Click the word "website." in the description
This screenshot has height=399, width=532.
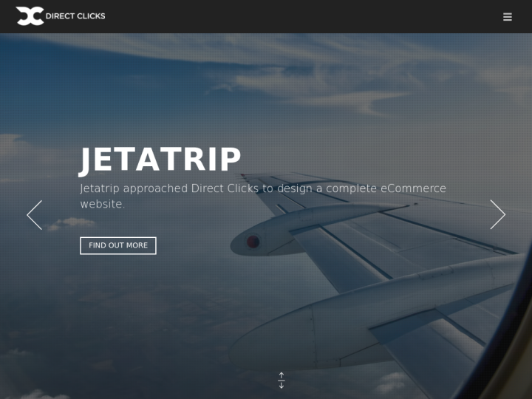point(103,204)
